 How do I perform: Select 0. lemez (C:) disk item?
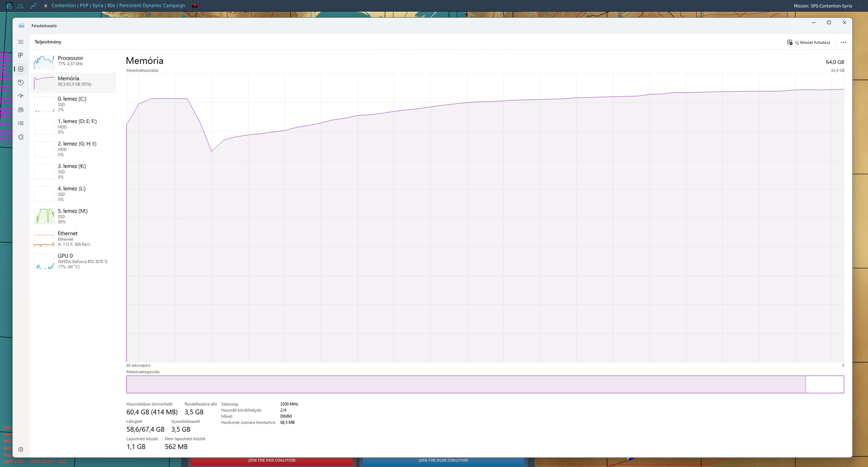(x=73, y=104)
